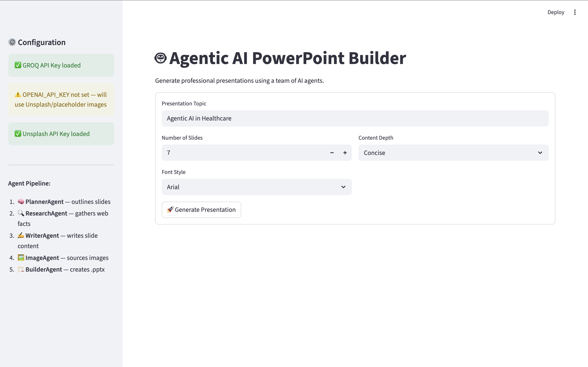Focus the Presentation Topic text field
588x367 pixels.
coord(355,118)
